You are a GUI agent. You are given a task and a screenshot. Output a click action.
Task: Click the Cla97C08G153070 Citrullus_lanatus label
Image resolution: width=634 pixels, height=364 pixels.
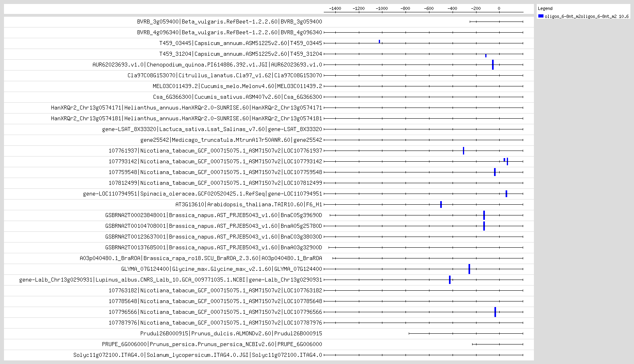coord(225,75)
